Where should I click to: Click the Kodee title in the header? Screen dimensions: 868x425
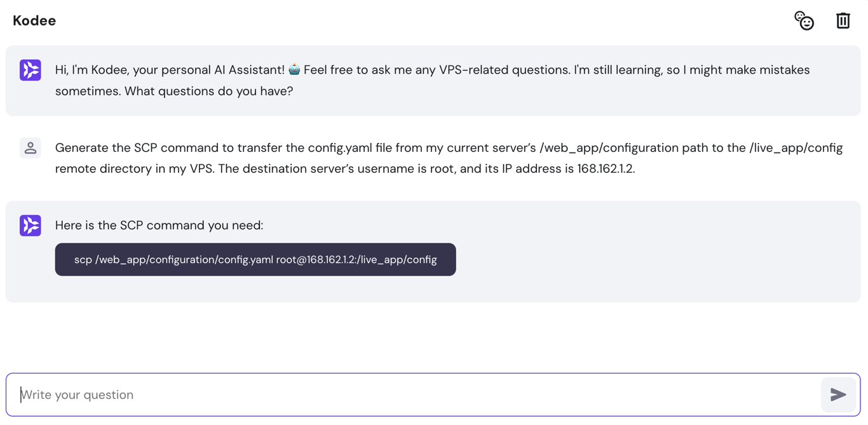[34, 20]
